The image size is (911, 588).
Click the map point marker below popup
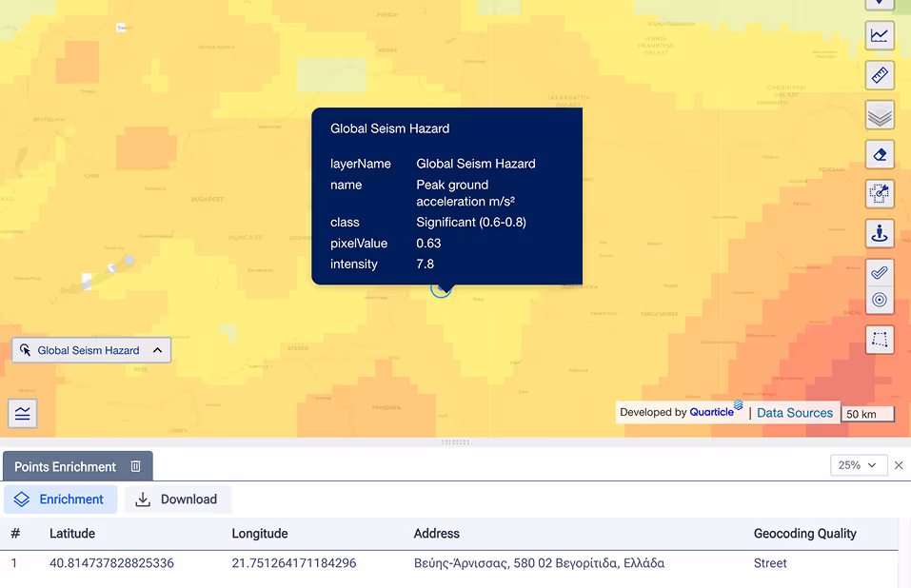coord(441,288)
